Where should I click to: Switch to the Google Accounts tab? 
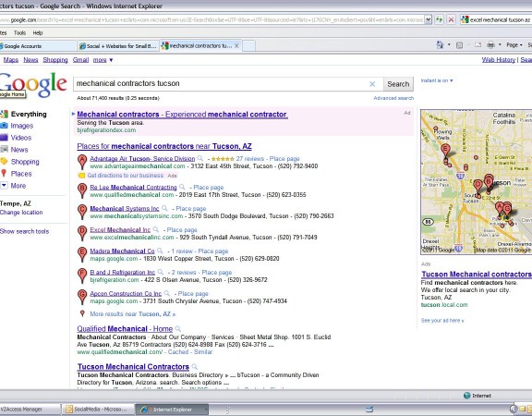(x=38, y=46)
